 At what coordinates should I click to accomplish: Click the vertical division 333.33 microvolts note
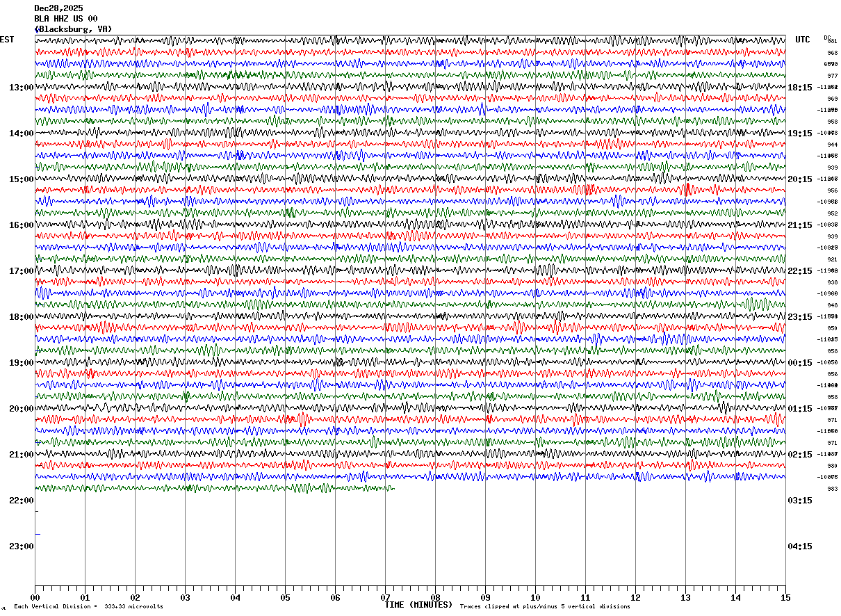pyautogui.click(x=89, y=607)
